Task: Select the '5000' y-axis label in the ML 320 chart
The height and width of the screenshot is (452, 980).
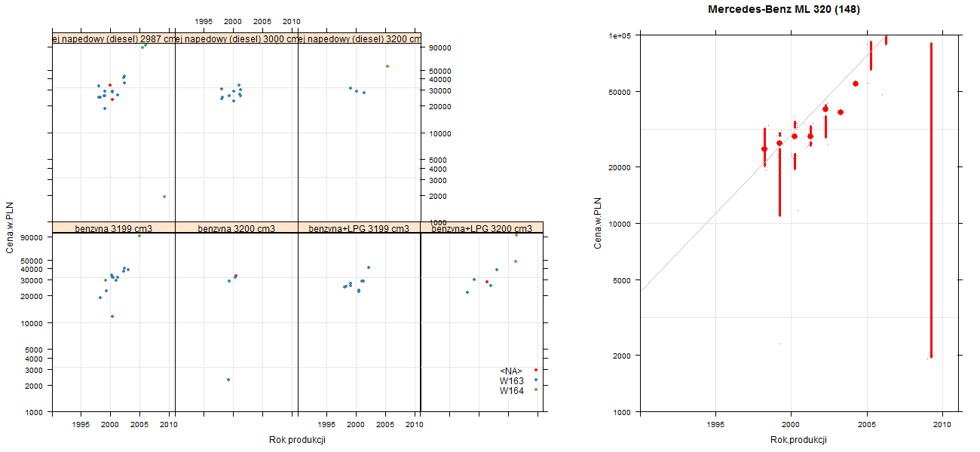Action: point(623,280)
